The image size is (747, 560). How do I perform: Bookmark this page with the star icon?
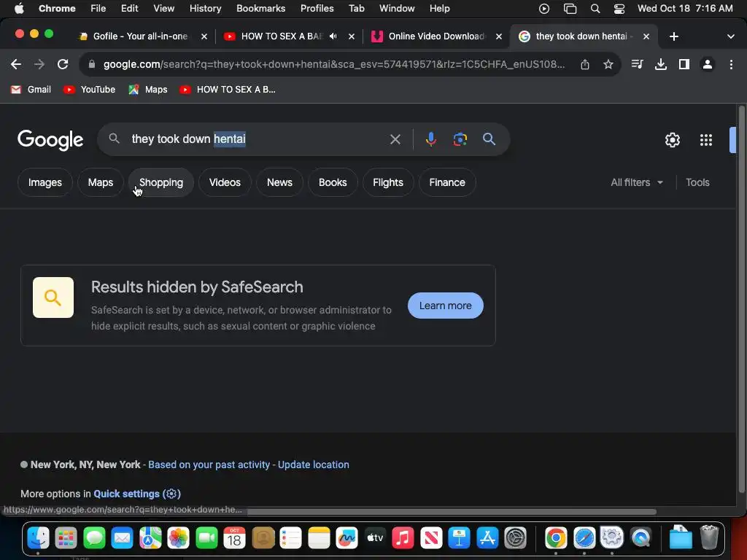point(608,64)
